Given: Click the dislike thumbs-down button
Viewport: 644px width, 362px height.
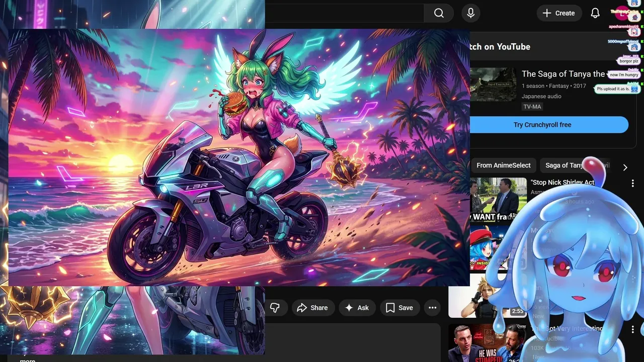Looking at the screenshot, I should click(x=275, y=308).
